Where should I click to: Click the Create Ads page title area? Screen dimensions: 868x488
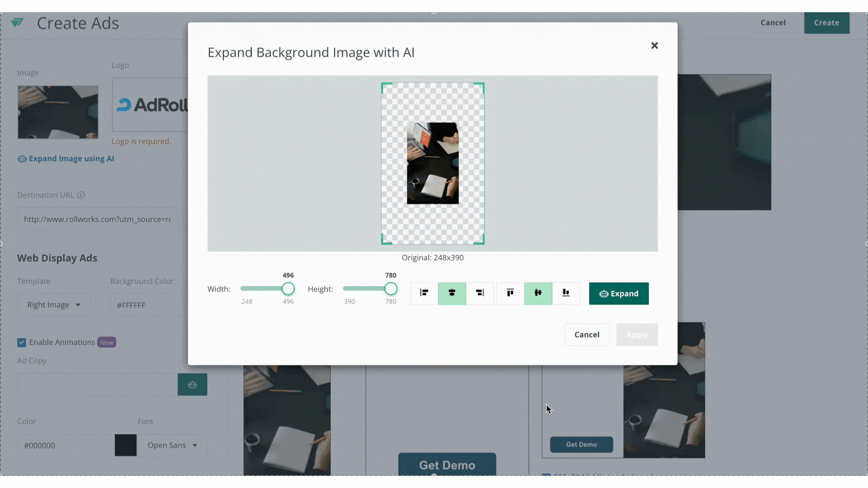[78, 23]
